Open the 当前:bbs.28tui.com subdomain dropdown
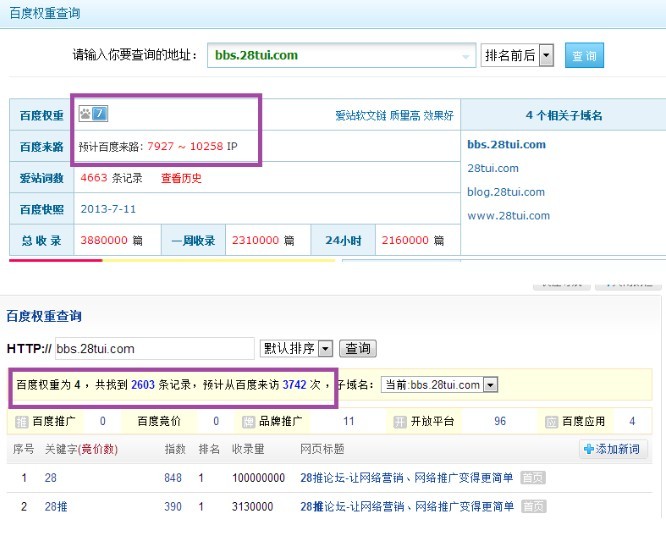Image resolution: width=666 pixels, height=542 pixels. pos(439,385)
